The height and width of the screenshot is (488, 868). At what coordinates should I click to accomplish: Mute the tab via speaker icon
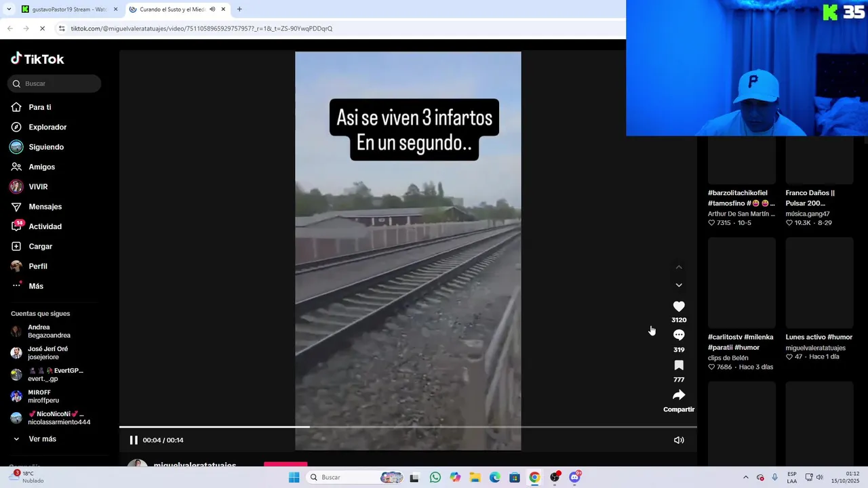[x=212, y=9]
